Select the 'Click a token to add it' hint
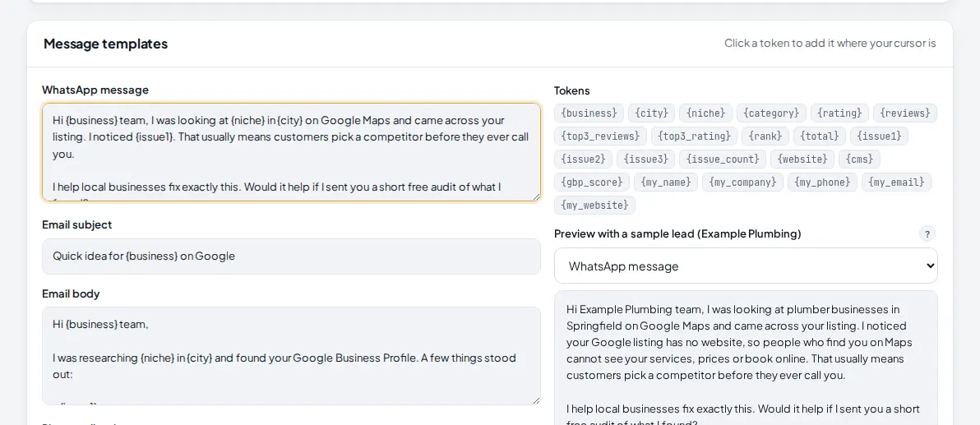980x425 pixels. 830,43
